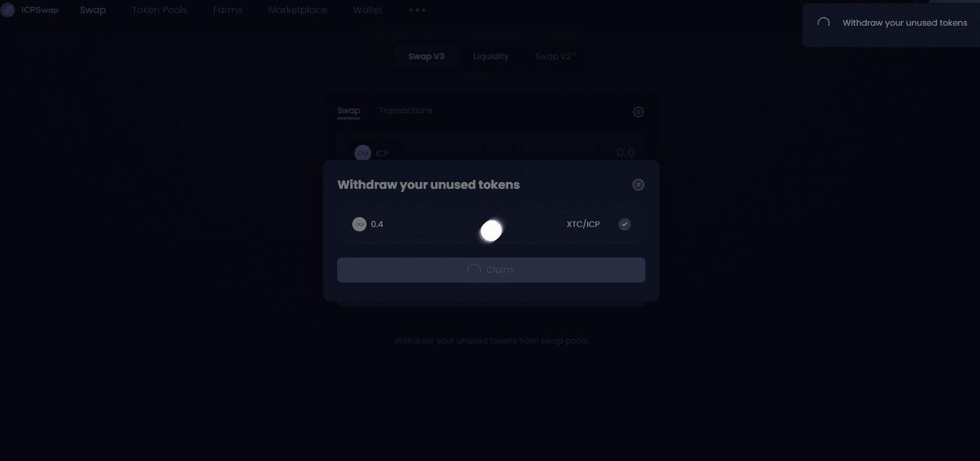Open the Marketplace navigation item
This screenshot has height=461, width=980.
click(298, 10)
